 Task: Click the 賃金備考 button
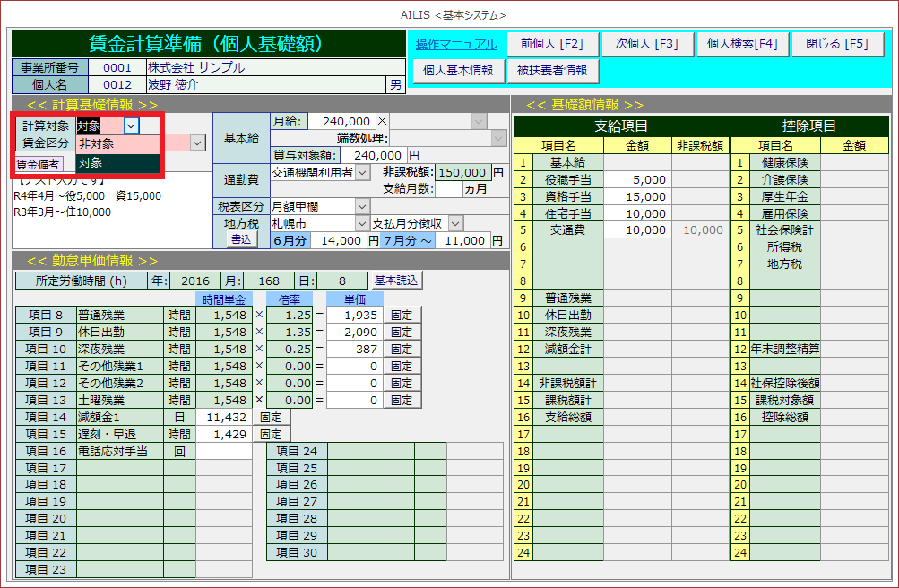(38, 164)
